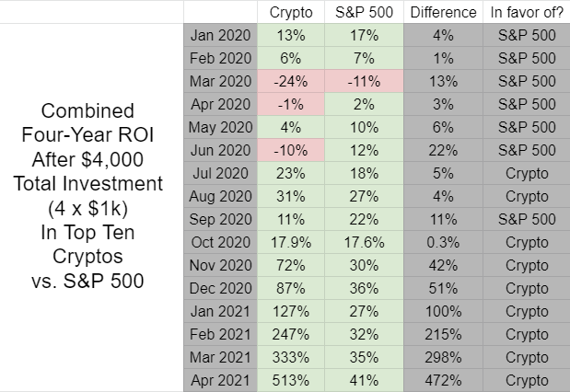Select the 41% S&P 500 cell
This screenshot has width=570, height=392.
pyautogui.click(x=364, y=380)
